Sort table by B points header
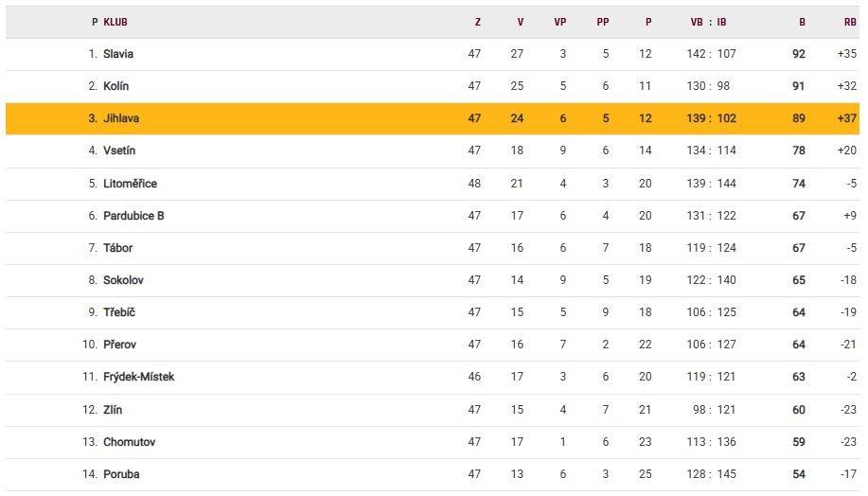 [x=802, y=22]
